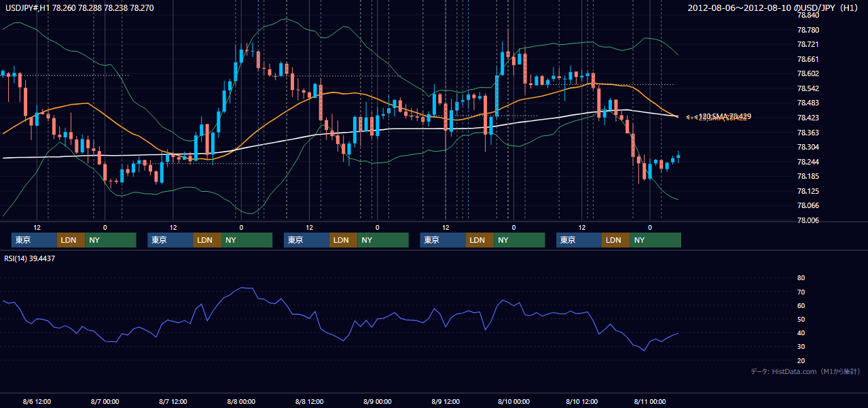The width and height of the screenshot is (868, 408).
Task: Click the 8/7 12:00 date label
Action: click(173, 401)
